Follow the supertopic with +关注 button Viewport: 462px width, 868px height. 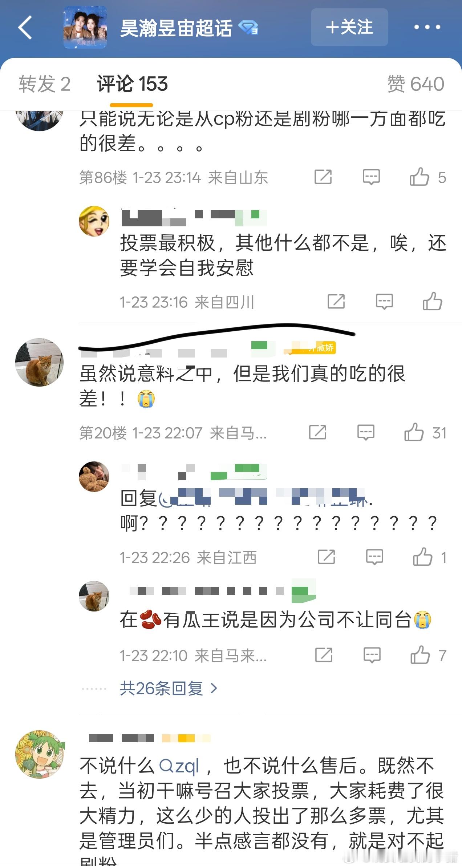(349, 27)
